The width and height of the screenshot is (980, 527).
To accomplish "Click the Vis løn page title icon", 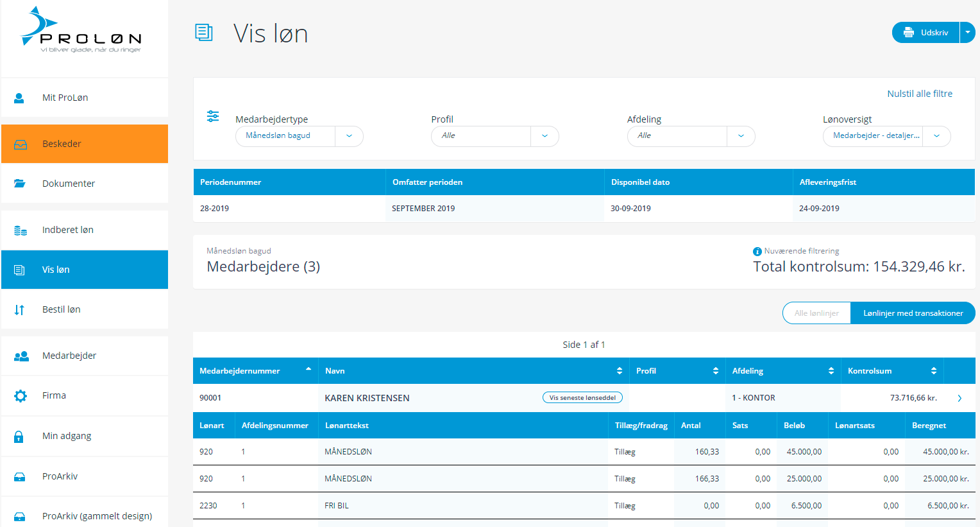I will click(x=204, y=33).
